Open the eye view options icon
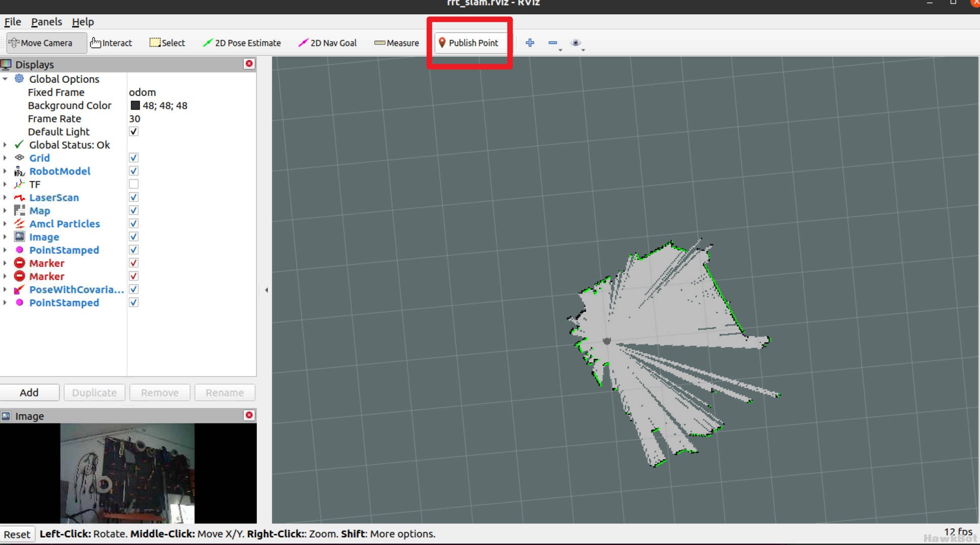This screenshot has height=545, width=980. pyautogui.click(x=575, y=43)
